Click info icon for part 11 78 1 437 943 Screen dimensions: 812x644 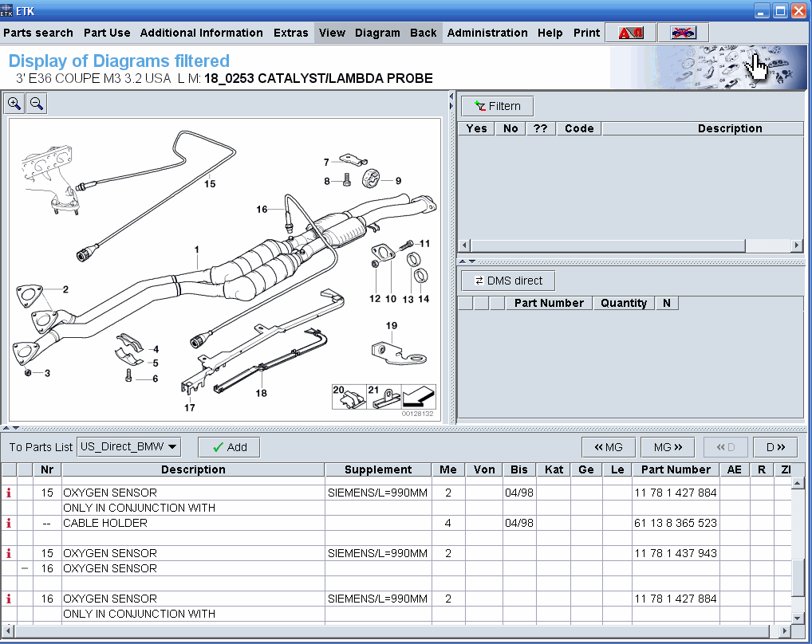pos(9,553)
